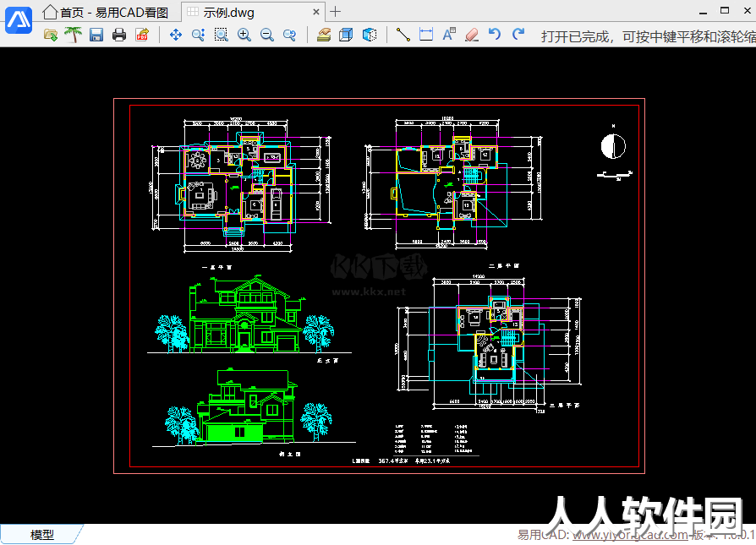
Task: Select the eraser tool
Action: pyautogui.click(x=472, y=35)
